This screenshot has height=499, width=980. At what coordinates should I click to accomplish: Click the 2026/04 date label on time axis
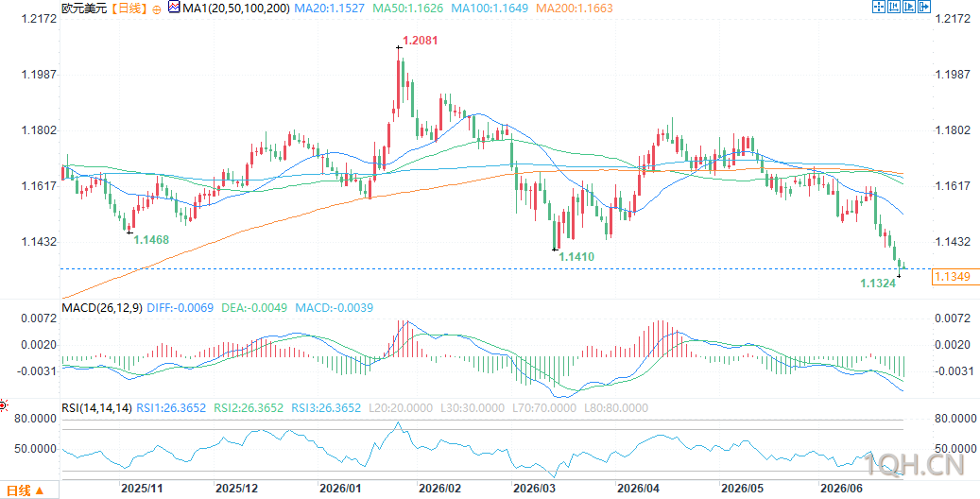[639, 487]
